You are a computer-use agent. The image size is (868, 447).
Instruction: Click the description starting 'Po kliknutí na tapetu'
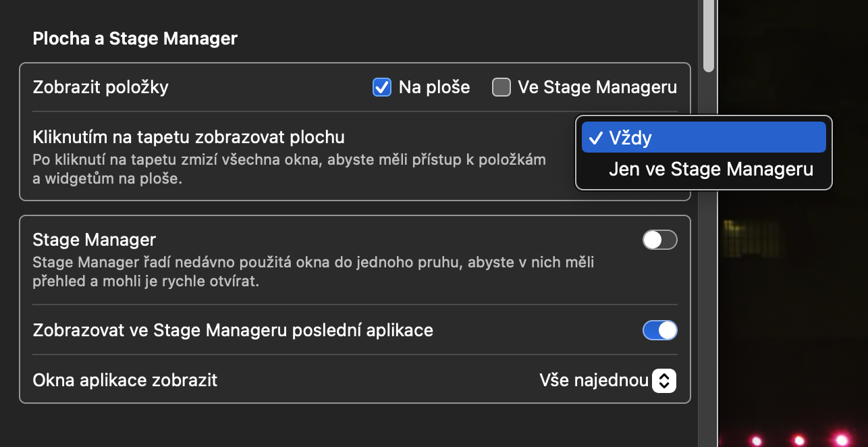[289, 170]
